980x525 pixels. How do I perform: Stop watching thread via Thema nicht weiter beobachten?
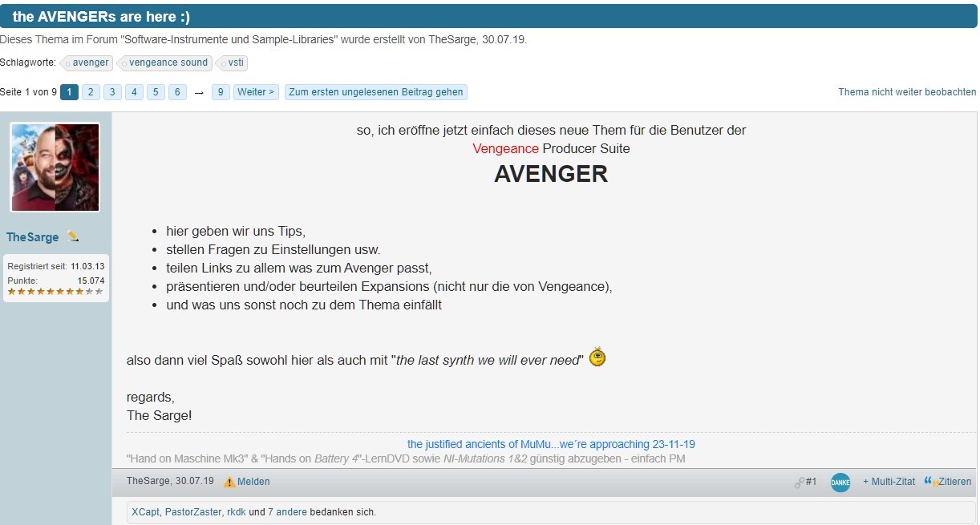[x=907, y=92]
